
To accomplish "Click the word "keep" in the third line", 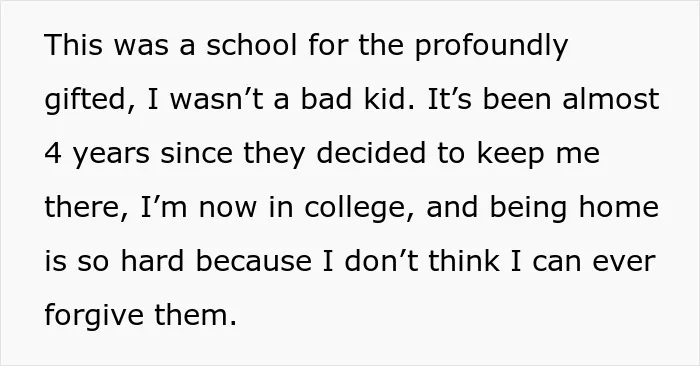I will click(511, 155).
